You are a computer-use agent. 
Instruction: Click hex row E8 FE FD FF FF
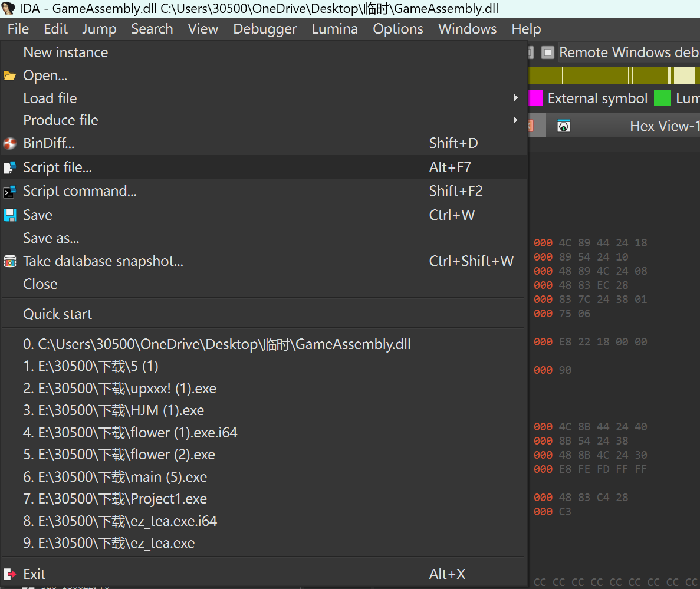pos(590,469)
